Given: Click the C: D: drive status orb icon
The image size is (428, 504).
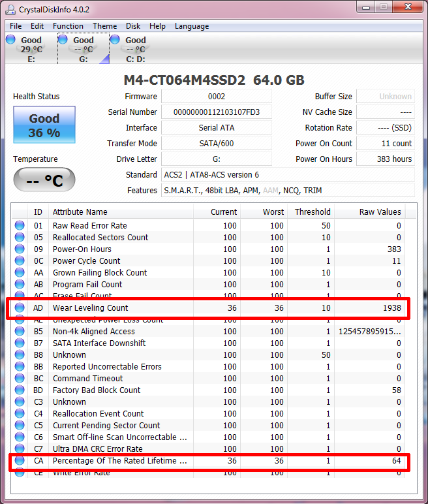Looking at the screenshot, I should coord(115,39).
